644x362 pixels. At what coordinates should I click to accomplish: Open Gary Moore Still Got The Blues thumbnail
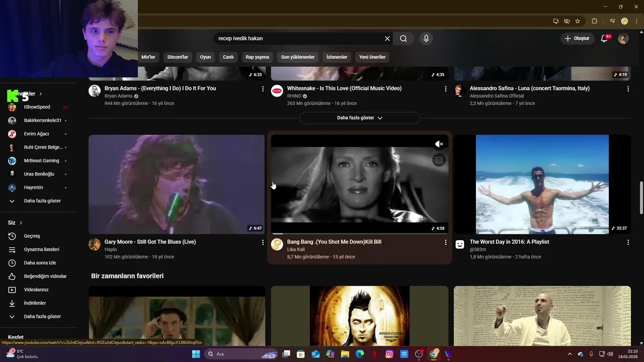177,184
